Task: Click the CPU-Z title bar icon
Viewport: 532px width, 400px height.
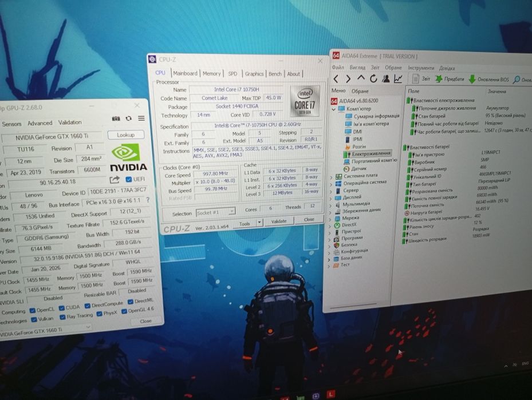Action: 152,60
